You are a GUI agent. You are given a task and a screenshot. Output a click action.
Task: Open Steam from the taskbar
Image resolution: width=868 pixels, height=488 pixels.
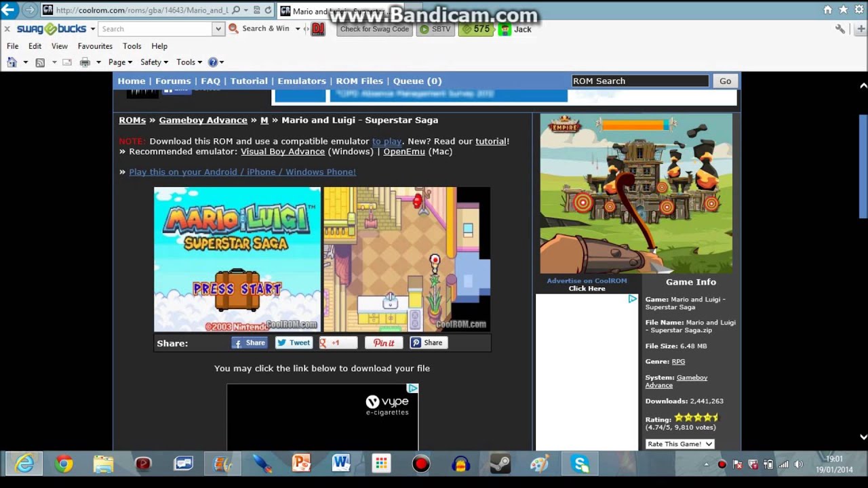coord(500,464)
